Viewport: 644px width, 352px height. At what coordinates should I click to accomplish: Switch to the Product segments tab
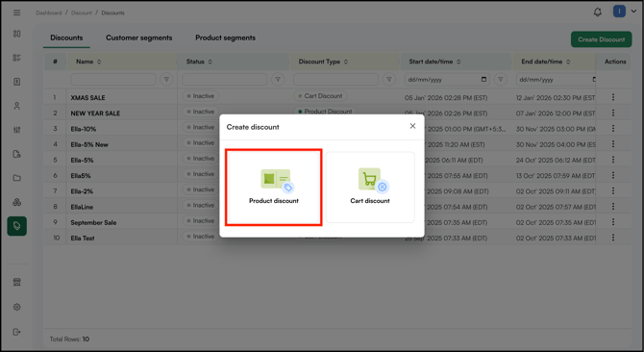[x=226, y=38]
